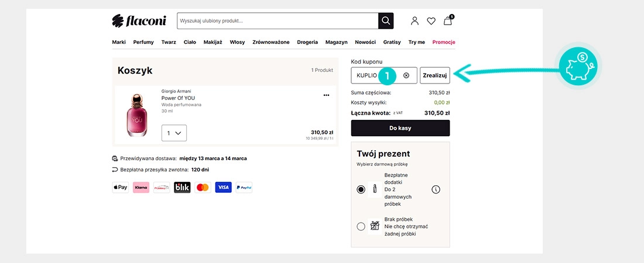Clear the coupon code with the x icon

click(406, 75)
